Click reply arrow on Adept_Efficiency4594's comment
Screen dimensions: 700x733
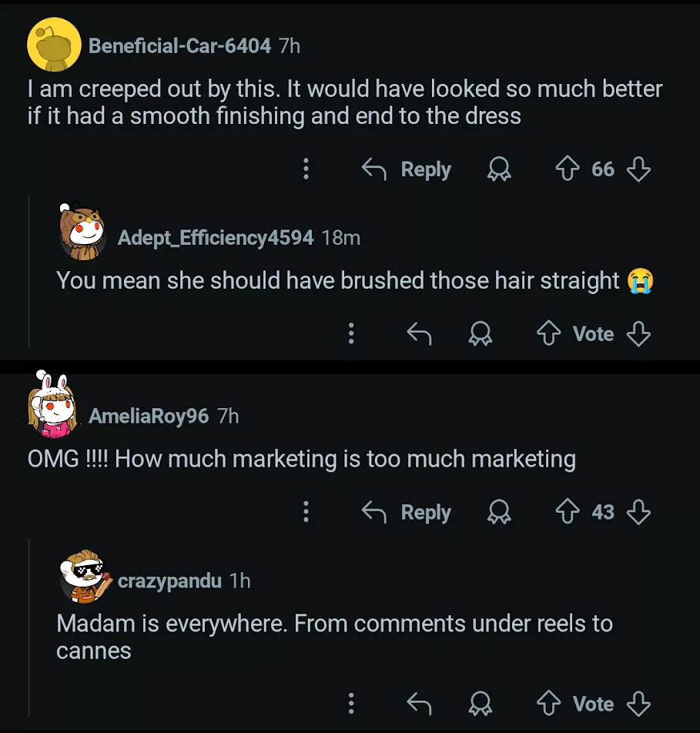419,334
